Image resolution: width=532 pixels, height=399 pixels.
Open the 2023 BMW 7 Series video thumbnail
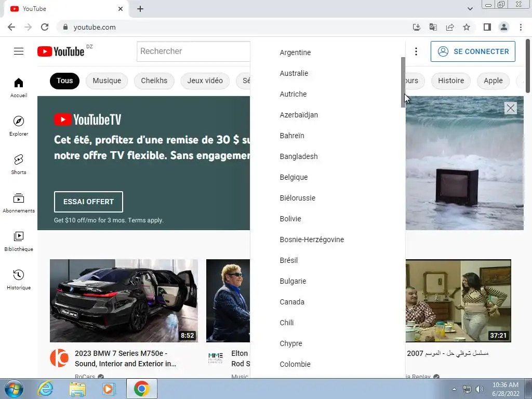[x=124, y=301]
